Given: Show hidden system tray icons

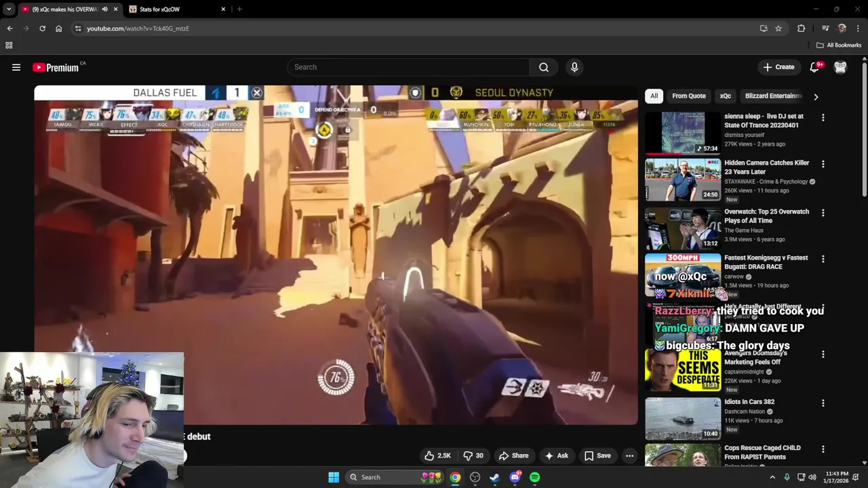Looking at the screenshot, I should click(x=772, y=477).
